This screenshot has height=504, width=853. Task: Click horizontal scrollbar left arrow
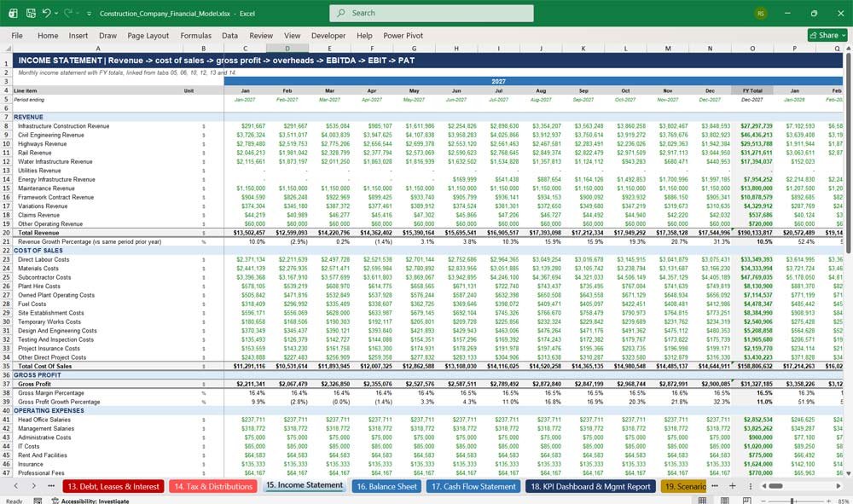click(763, 486)
